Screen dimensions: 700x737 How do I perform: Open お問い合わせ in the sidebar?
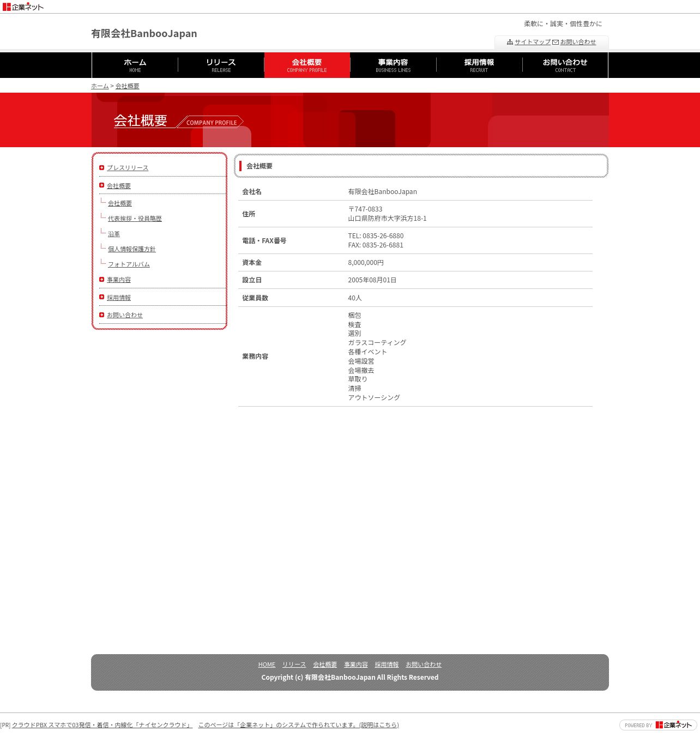tap(125, 315)
